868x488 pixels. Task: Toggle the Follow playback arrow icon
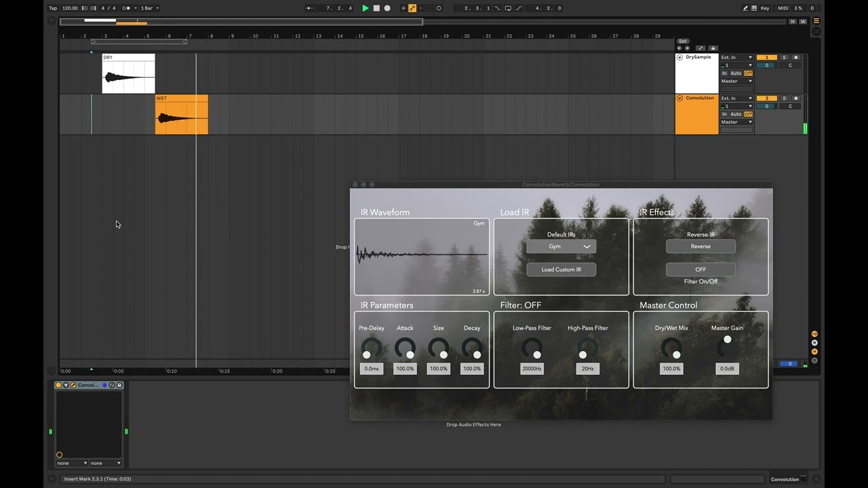(x=309, y=8)
